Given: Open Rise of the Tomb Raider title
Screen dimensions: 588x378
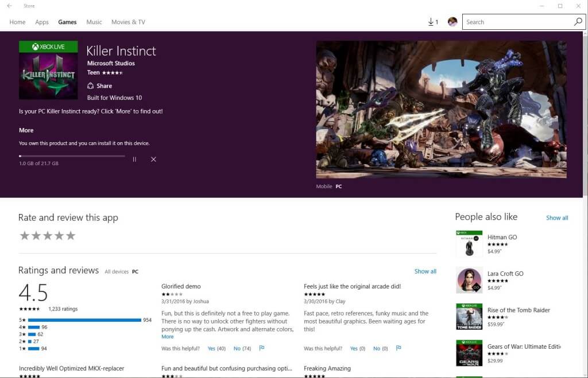Looking at the screenshot, I should (519, 310).
